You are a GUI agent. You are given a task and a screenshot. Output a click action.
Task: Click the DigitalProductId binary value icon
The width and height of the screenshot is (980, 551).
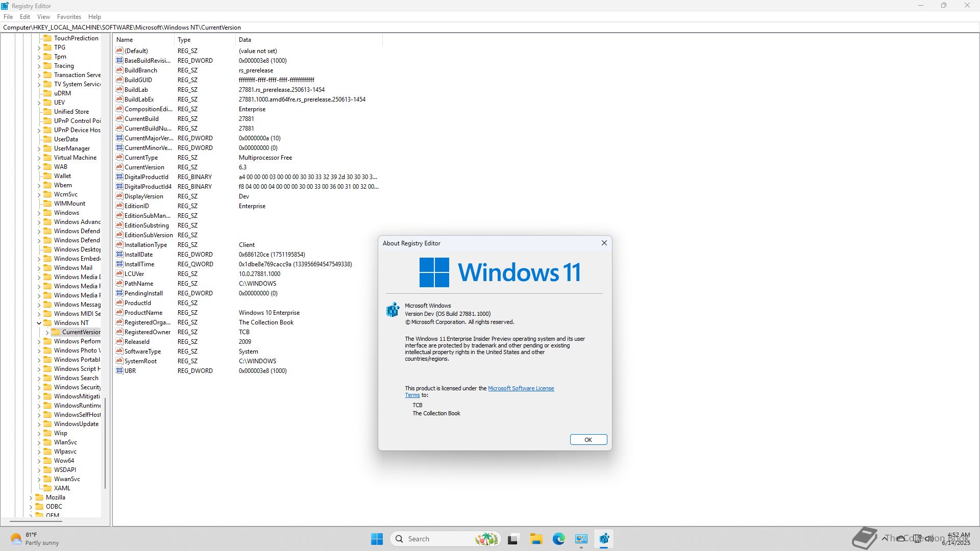[x=119, y=177]
